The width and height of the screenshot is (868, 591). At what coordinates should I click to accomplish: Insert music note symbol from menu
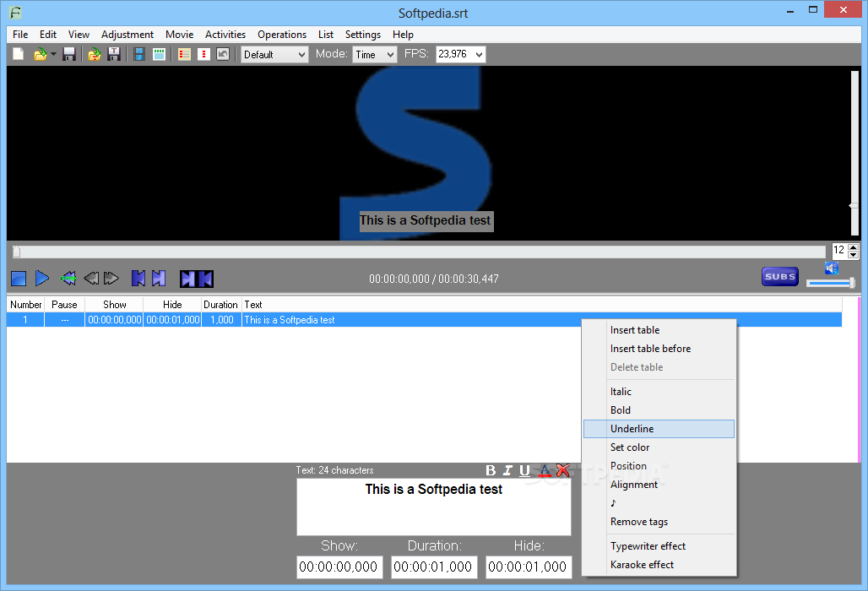pyautogui.click(x=659, y=503)
